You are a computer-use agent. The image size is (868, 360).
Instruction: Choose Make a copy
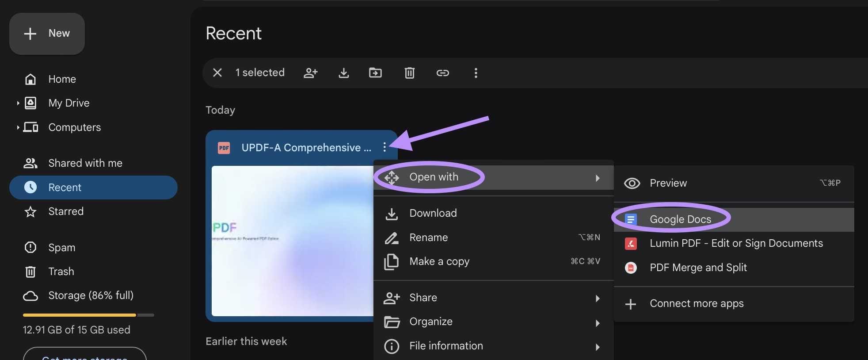pos(493,261)
